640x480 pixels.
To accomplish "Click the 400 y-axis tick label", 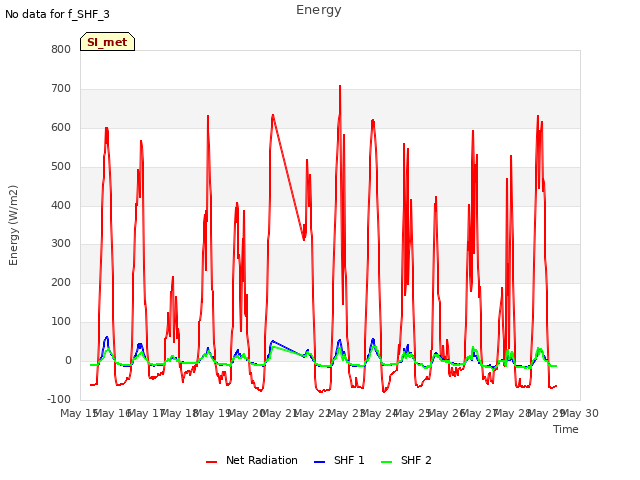I will click(61, 205).
